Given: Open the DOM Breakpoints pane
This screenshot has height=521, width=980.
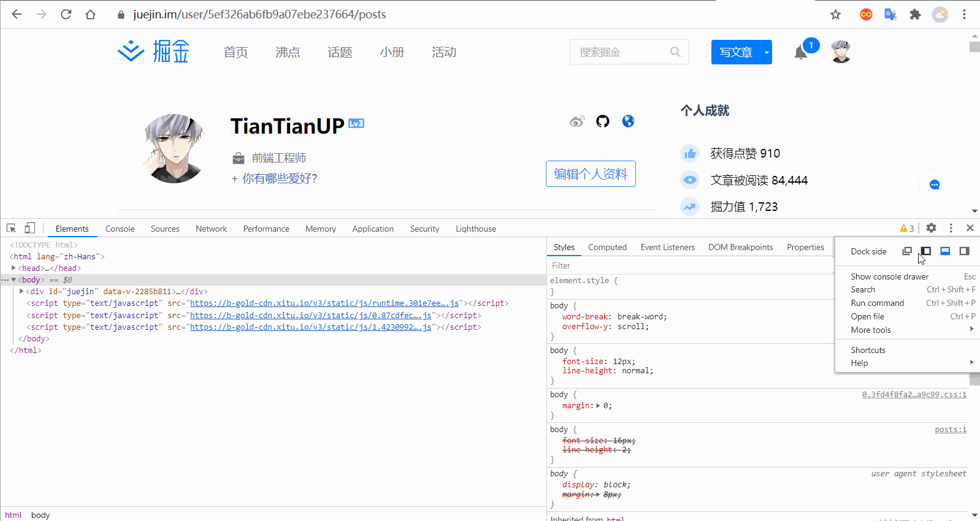Looking at the screenshot, I should click(740, 247).
